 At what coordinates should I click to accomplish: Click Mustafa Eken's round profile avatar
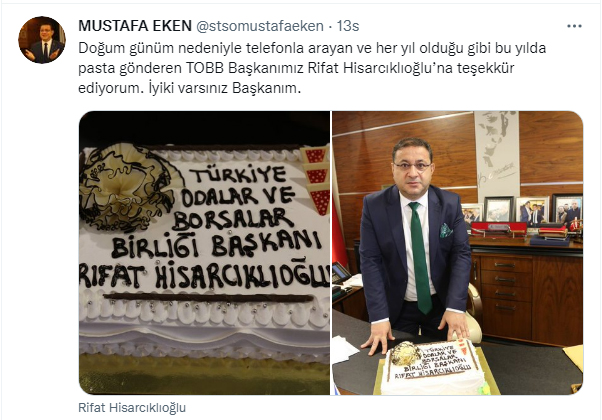click(x=42, y=40)
